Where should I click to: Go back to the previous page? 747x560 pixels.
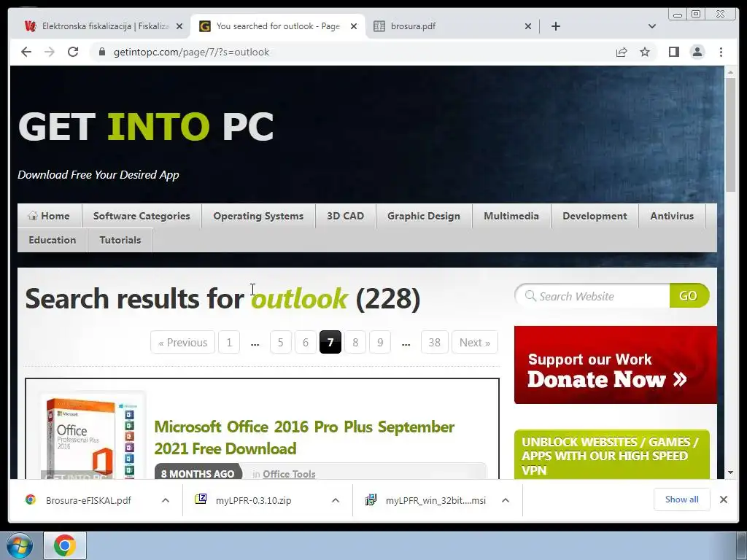[x=26, y=52]
